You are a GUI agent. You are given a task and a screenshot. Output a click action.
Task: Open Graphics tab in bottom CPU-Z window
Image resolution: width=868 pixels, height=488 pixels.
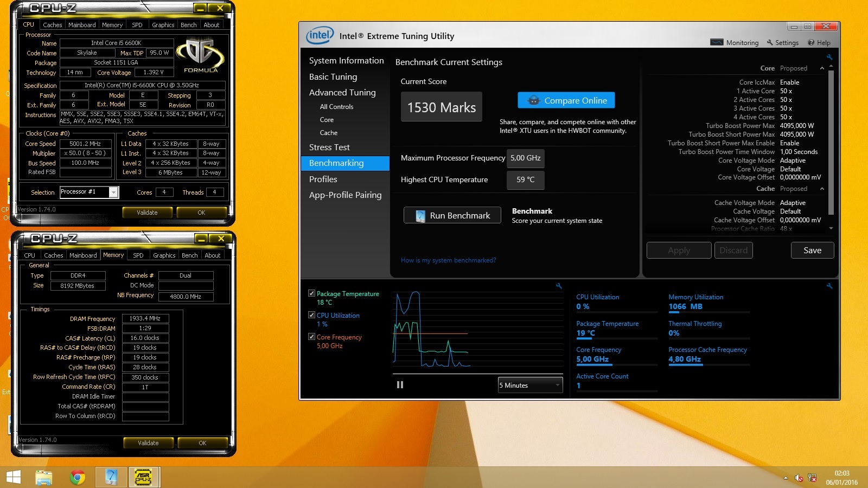click(164, 255)
